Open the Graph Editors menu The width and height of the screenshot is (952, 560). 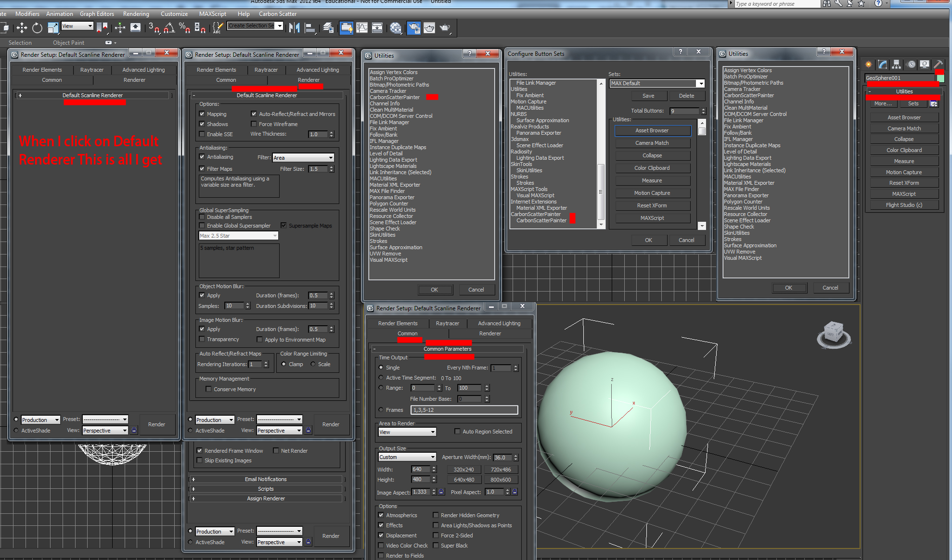(x=97, y=14)
